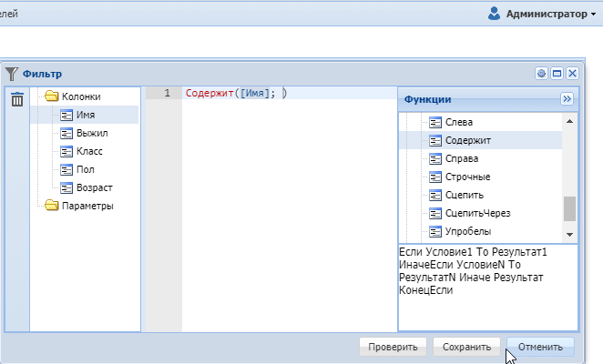This screenshot has height=364, width=603.
Task: Open filter settings gear icon
Action: coord(541,74)
